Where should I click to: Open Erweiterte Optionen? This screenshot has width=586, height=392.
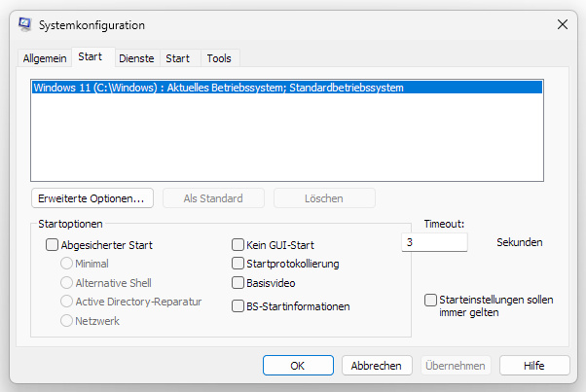[91, 198]
